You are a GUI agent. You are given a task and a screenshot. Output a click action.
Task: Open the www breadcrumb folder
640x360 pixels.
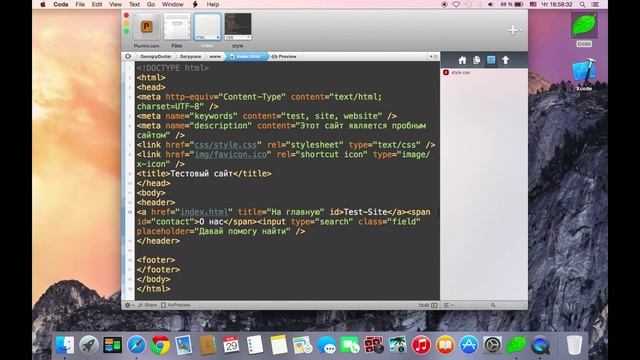tap(215, 56)
